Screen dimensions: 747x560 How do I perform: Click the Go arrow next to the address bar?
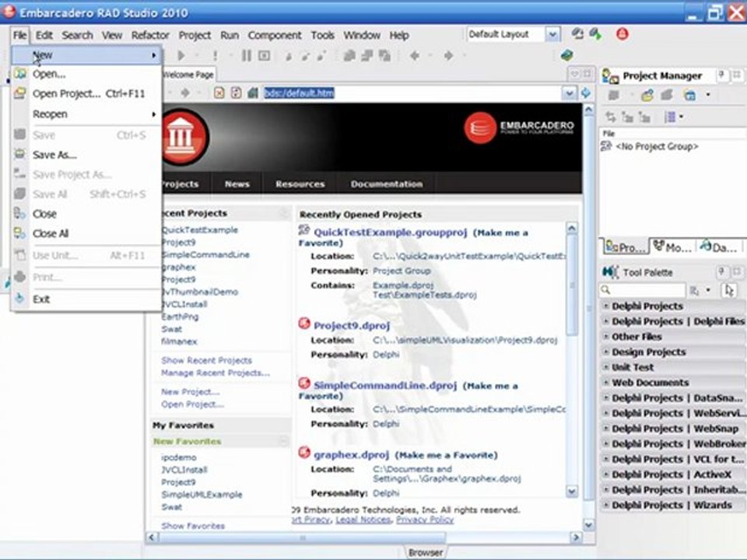(x=586, y=93)
